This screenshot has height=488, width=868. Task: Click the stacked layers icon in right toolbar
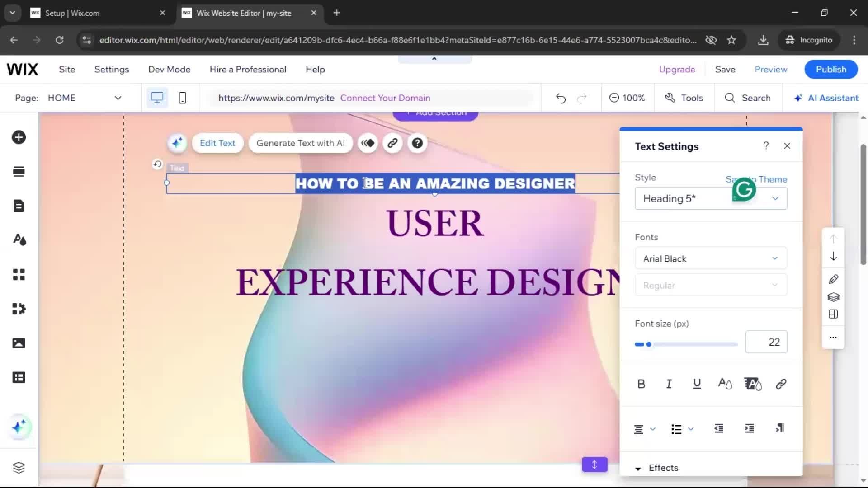[833, 297]
